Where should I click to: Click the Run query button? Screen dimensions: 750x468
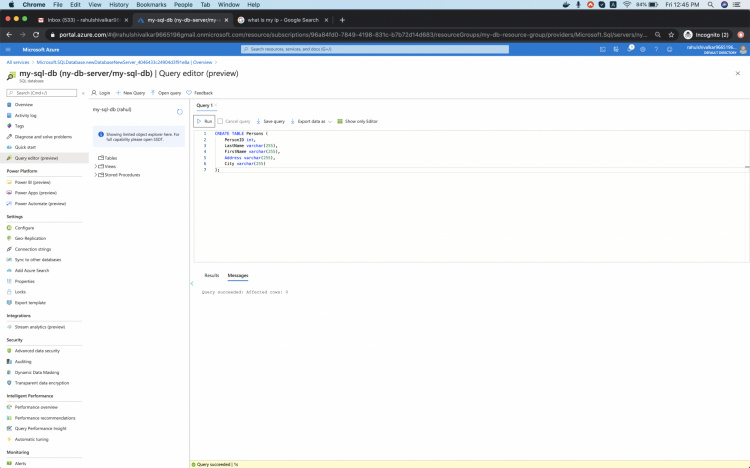[205, 121]
